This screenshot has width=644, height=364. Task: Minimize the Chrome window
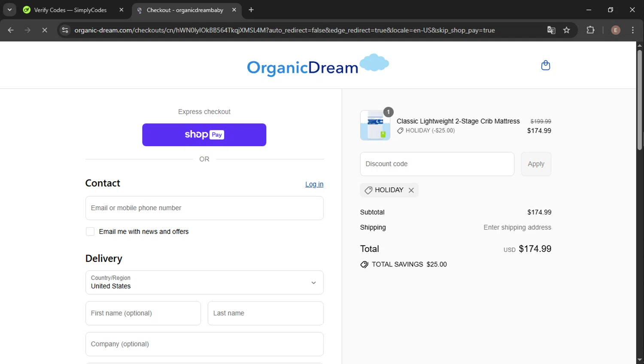tap(589, 9)
